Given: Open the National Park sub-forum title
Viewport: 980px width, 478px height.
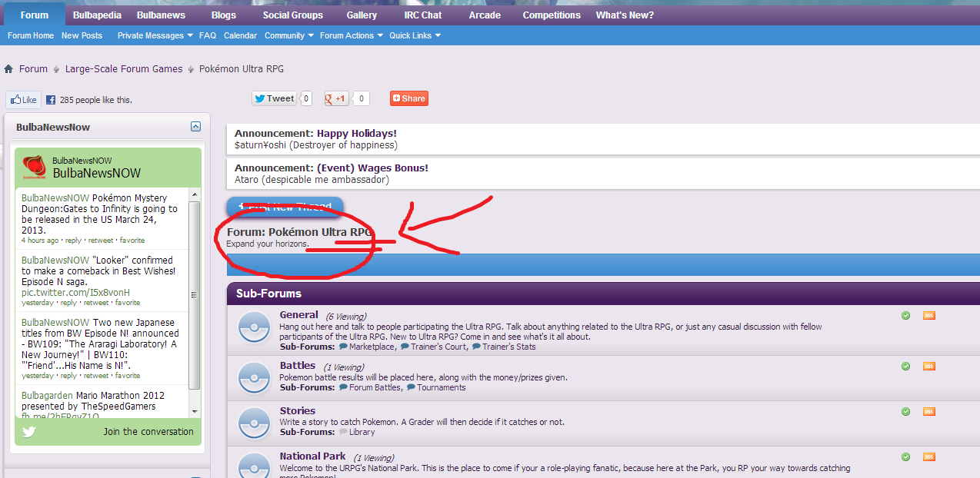Looking at the screenshot, I should [313, 456].
